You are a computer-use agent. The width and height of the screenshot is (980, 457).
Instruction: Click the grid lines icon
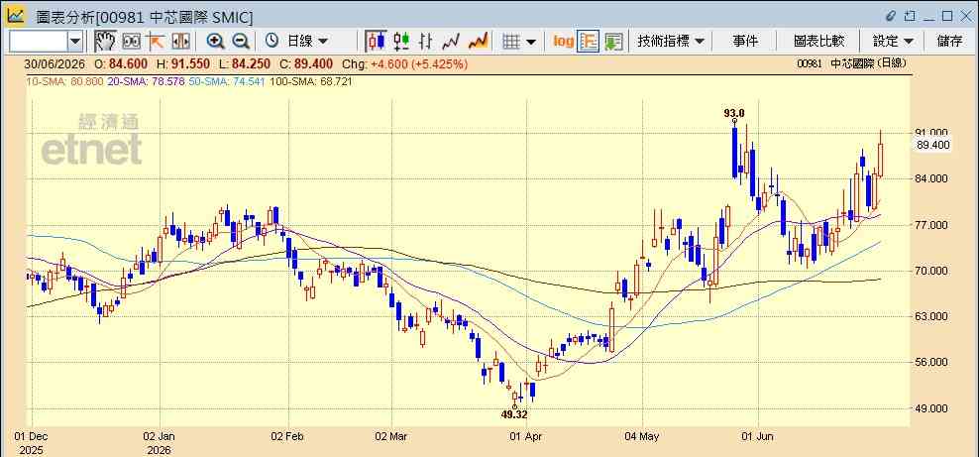click(x=512, y=42)
